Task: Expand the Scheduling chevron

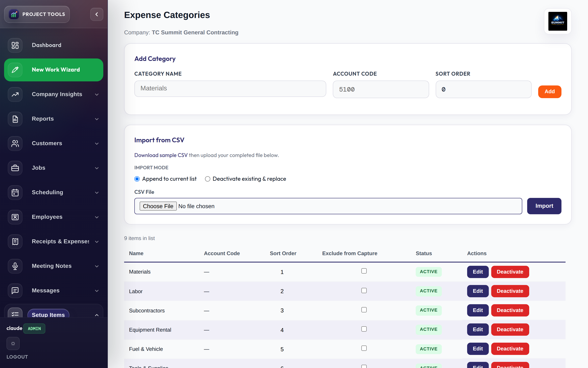Action: pos(97,193)
